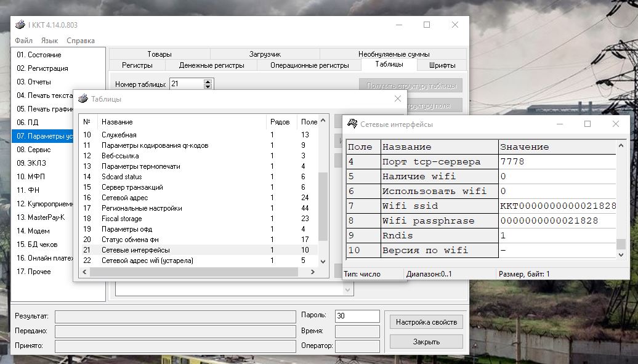The image size is (638, 364).
Task: Click the Версия по wifi value cell
Action: coord(557,250)
